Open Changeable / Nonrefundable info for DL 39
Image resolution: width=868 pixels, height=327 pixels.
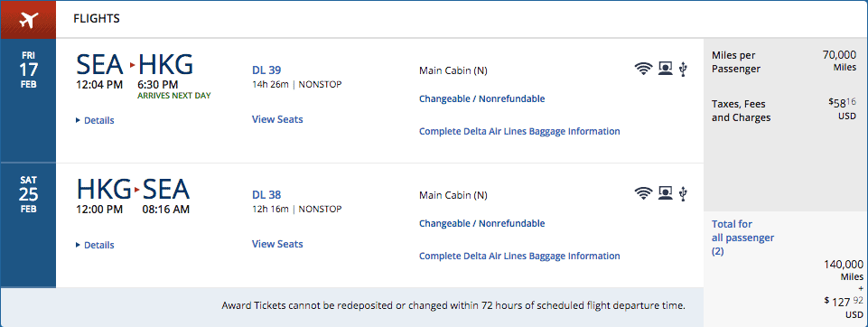click(x=481, y=98)
